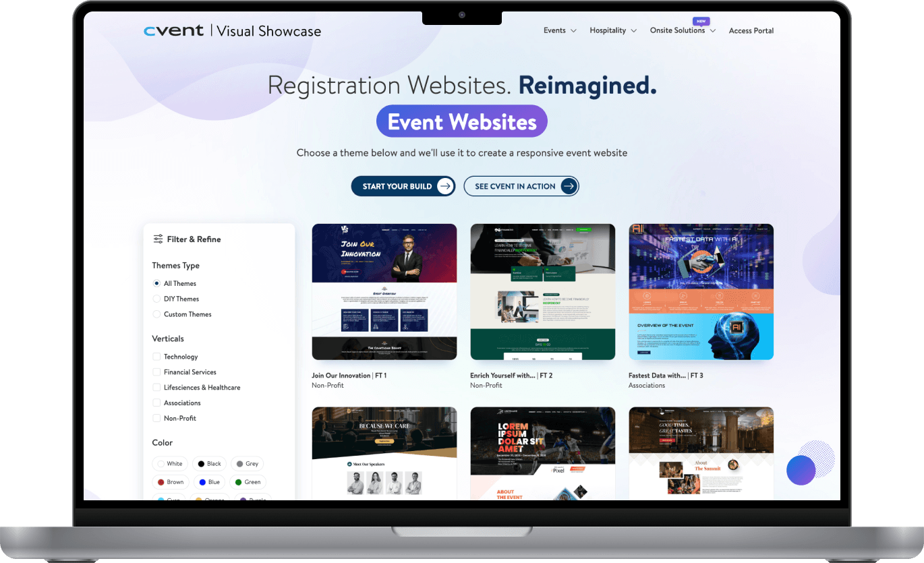Open the Lorem Ipsum sports theme thumbnail
The width and height of the screenshot is (924, 563).
[543, 453]
